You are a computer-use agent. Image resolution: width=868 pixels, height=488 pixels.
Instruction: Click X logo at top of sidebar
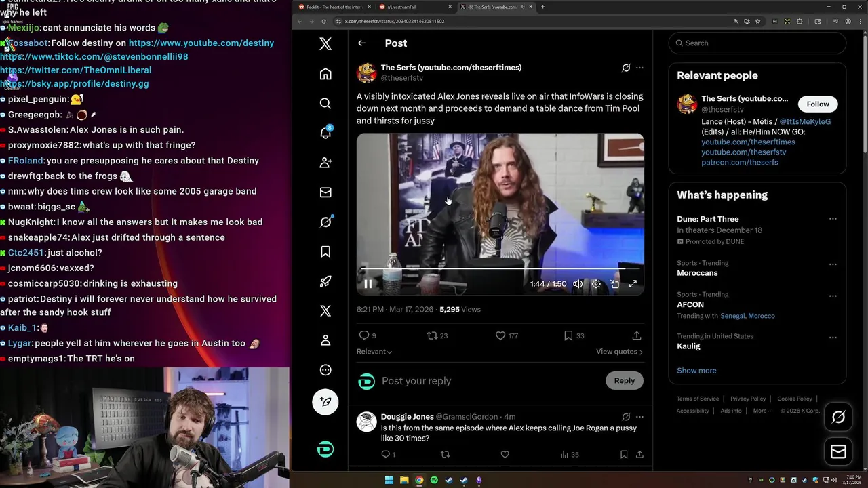[x=325, y=44]
